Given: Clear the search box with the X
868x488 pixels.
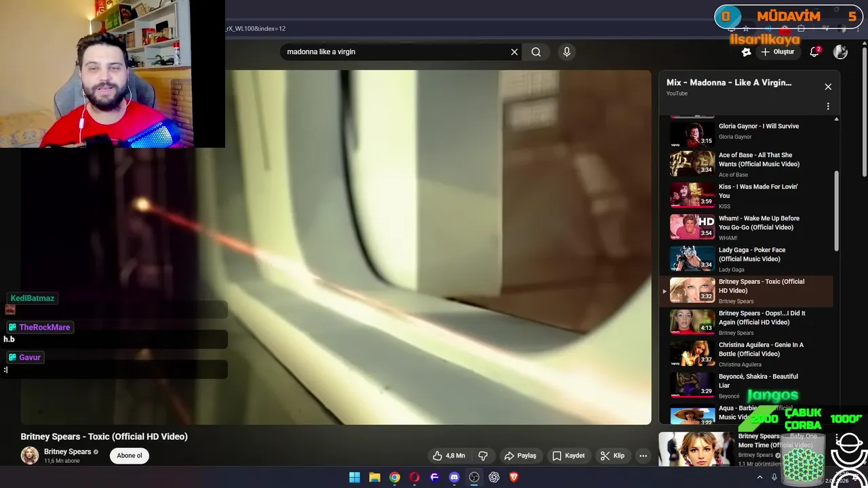Looking at the screenshot, I should (x=514, y=52).
